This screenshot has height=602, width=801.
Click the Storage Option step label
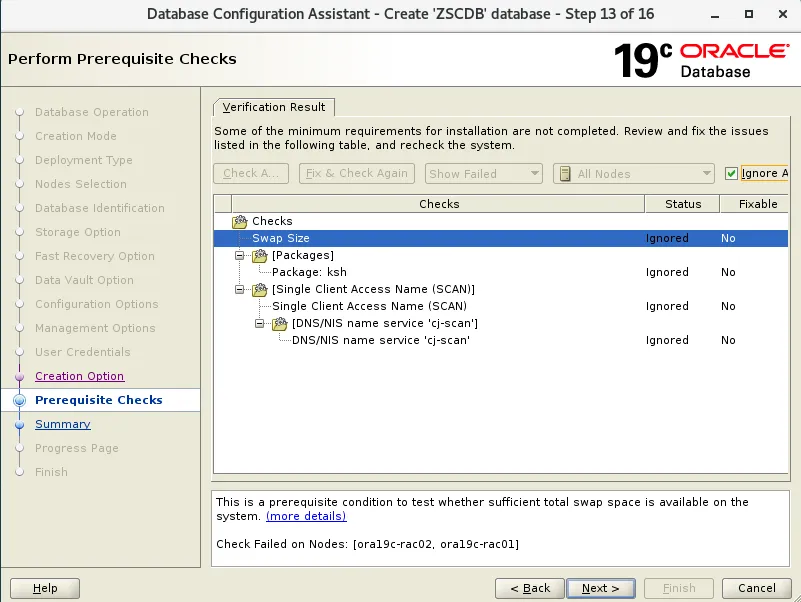[78, 232]
